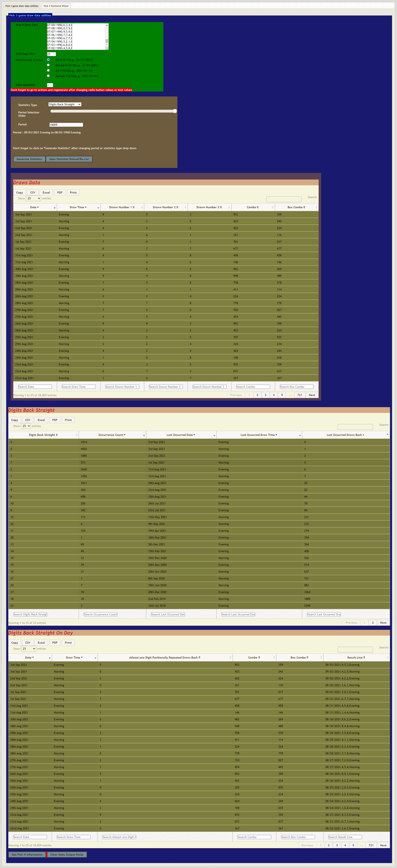The image size is (397, 868).
Task: Copy the Digits Back Straight table
Action: 14,420
